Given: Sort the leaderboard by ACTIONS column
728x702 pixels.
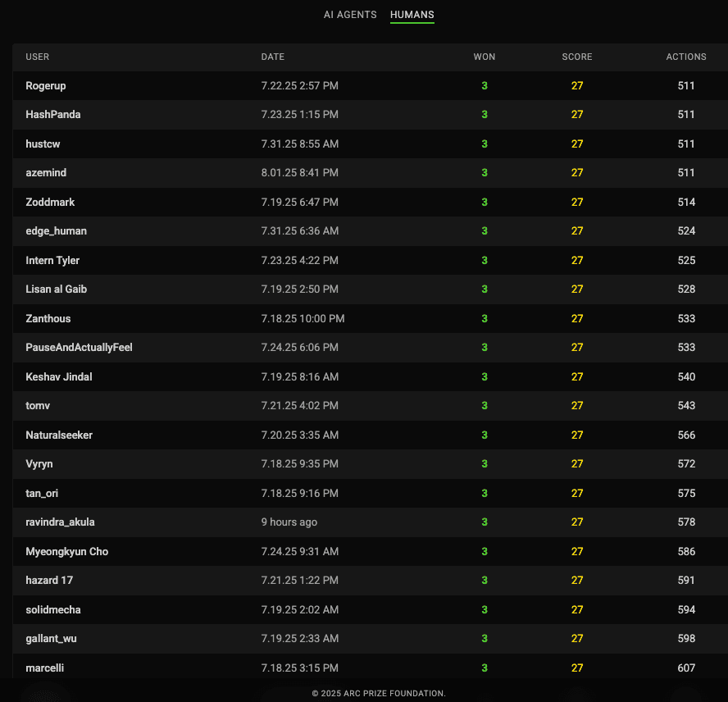Looking at the screenshot, I should 686,57.
